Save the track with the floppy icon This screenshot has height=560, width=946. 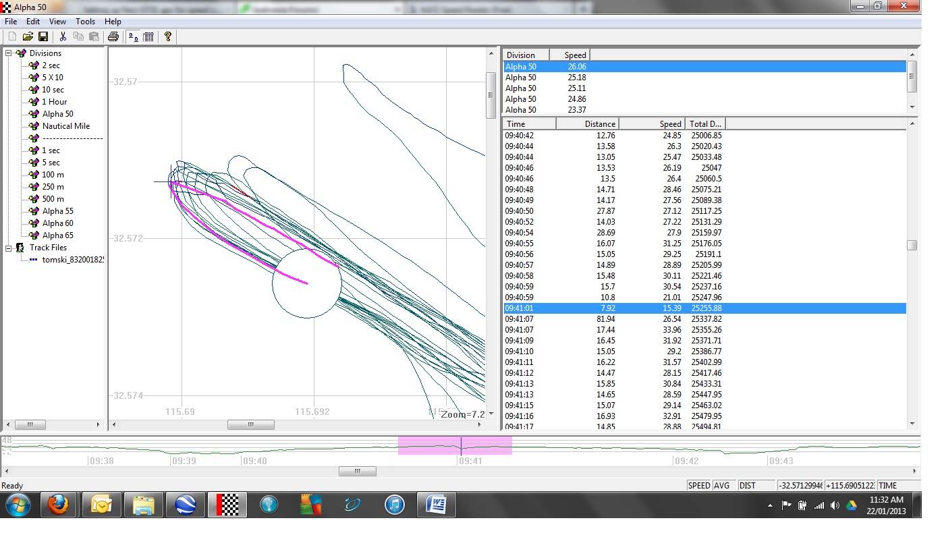pyautogui.click(x=43, y=36)
